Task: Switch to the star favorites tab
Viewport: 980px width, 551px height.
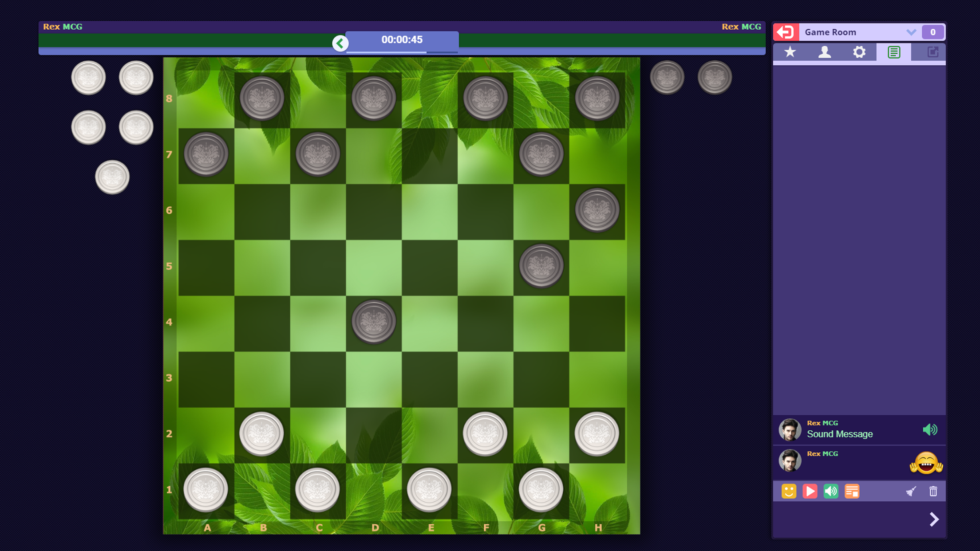Action: [790, 52]
